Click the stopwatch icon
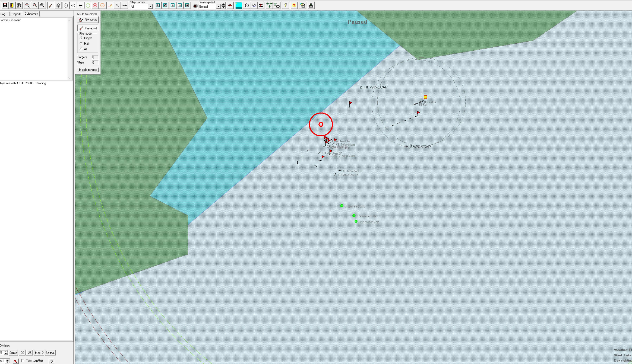This screenshot has height=364, width=632. [247, 5]
